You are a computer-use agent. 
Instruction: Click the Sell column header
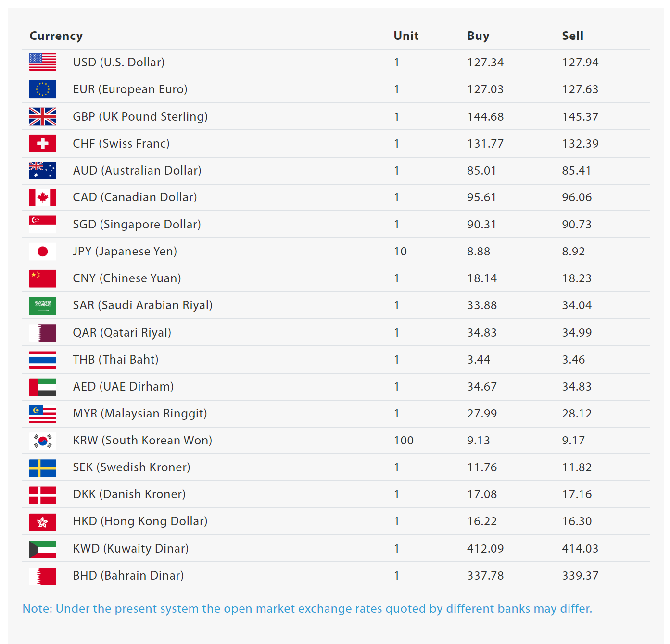572,36
